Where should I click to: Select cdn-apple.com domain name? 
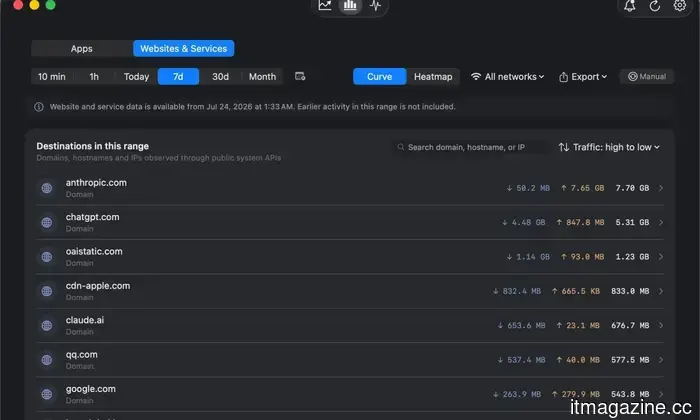[98, 286]
